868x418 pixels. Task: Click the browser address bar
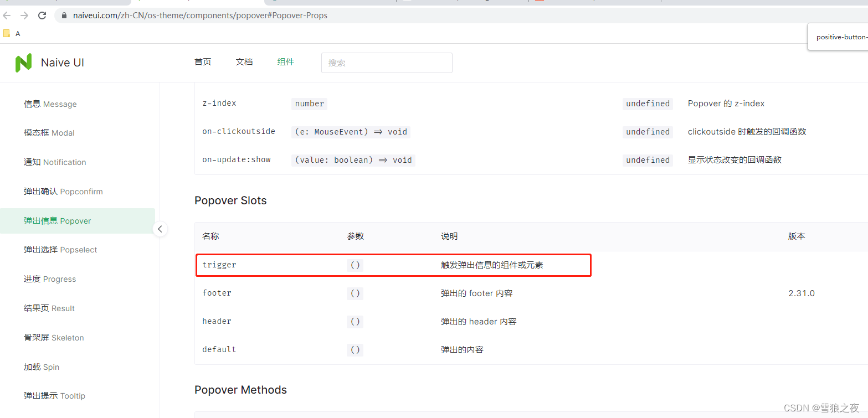point(222,16)
